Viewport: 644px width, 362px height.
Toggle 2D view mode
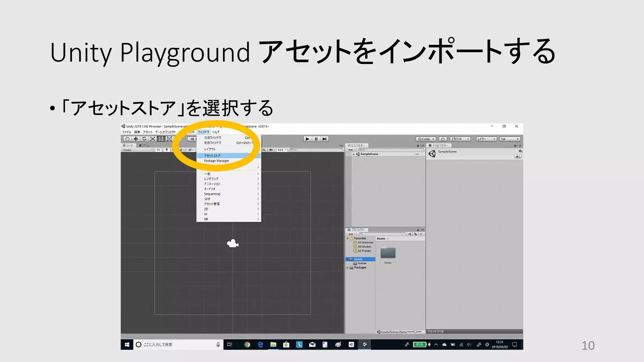(158, 150)
